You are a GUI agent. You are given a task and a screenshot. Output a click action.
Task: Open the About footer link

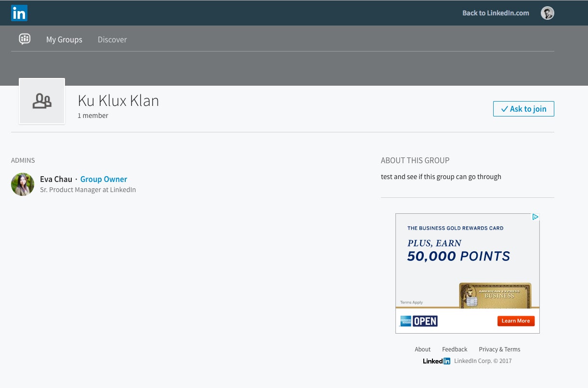click(423, 349)
